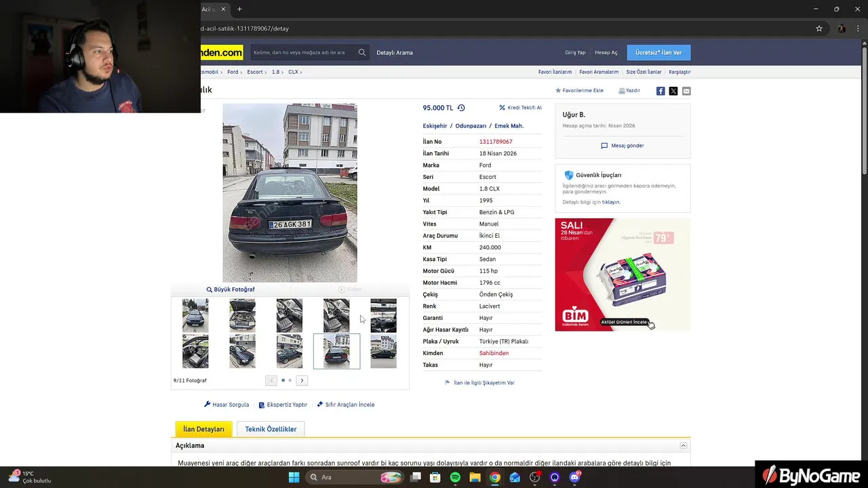Open Kredi Teklifi Al link
The height and width of the screenshot is (488, 868).
coord(521,108)
